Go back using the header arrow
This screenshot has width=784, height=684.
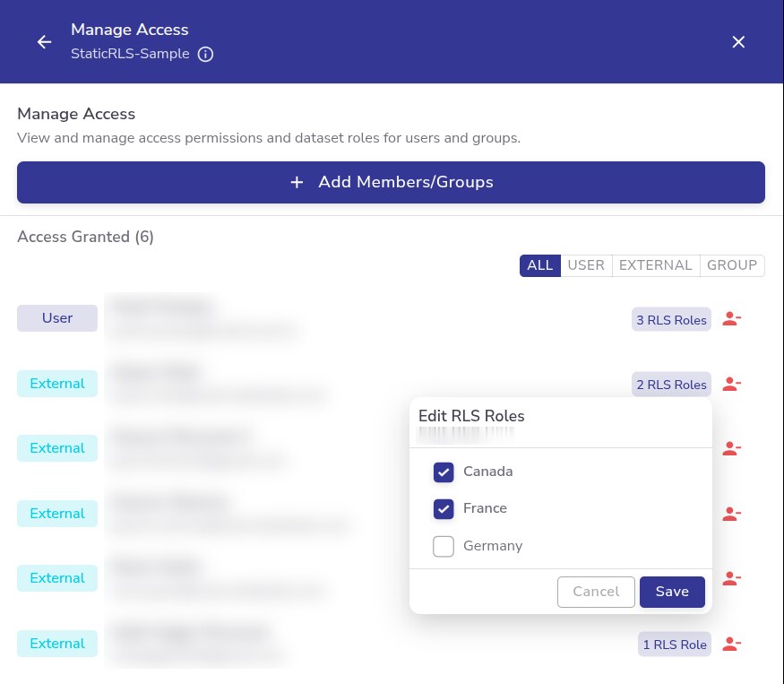coord(45,41)
